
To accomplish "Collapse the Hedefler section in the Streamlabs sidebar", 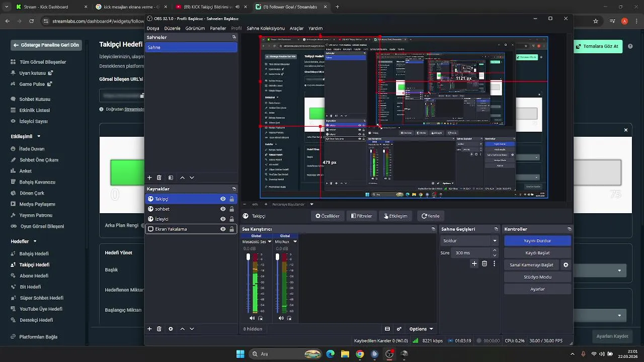I will [x=35, y=241].
